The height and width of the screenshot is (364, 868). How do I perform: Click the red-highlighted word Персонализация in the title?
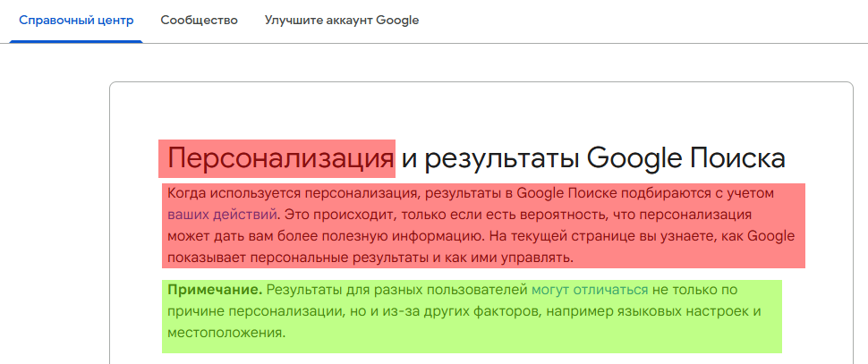[x=281, y=159]
